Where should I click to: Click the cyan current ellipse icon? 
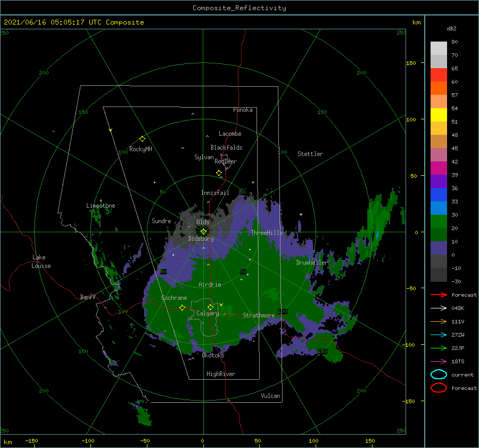point(439,374)
